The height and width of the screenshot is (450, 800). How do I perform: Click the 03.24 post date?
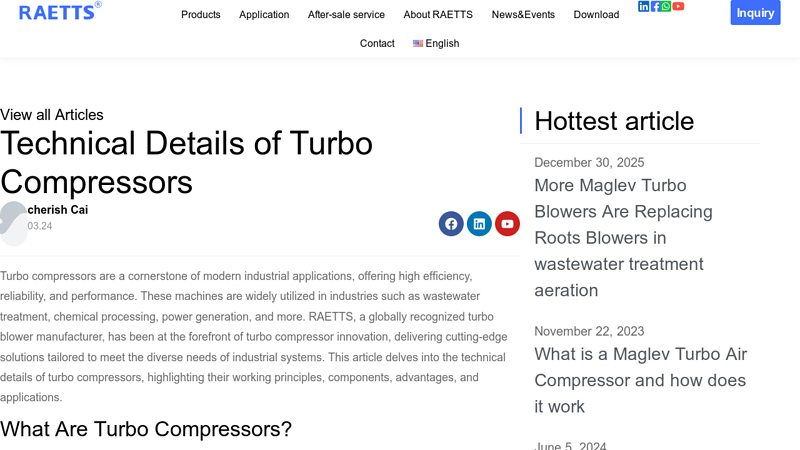click(x=40, y=226)
